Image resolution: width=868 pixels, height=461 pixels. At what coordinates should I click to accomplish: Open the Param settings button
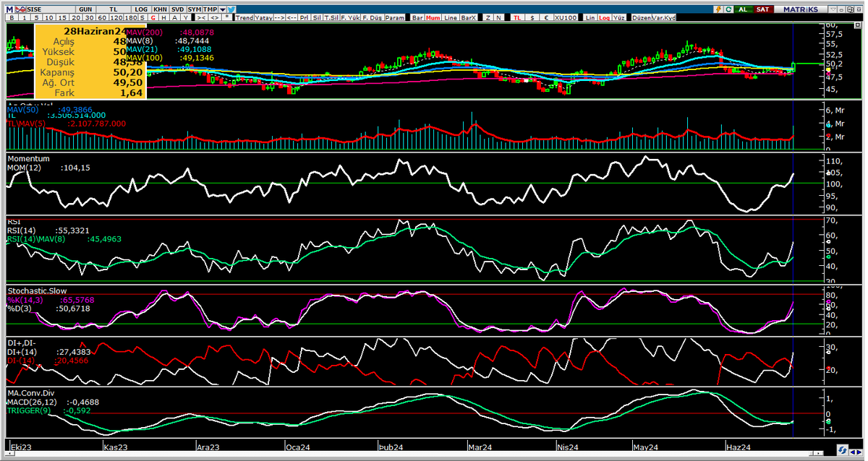coord(395,17)
